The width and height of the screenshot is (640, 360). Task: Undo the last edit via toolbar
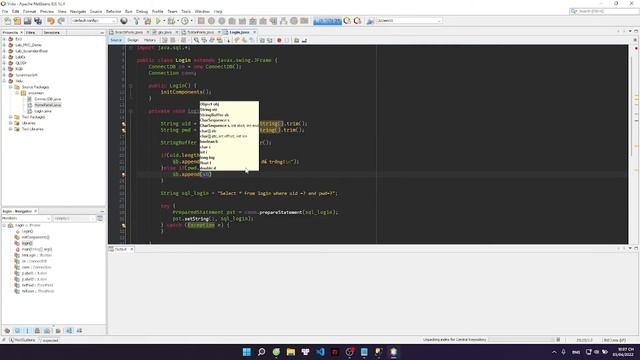tap(51, 21)
